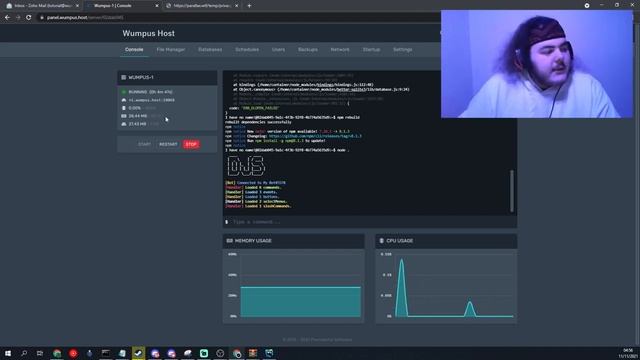This screenshot has height=360, width=640.
Task: Click the memory icon next to 26.44 MB
Action: (124, 116)
